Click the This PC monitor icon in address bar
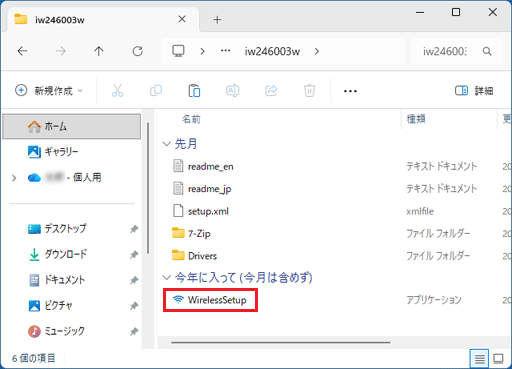 click(x=178, y=51)
